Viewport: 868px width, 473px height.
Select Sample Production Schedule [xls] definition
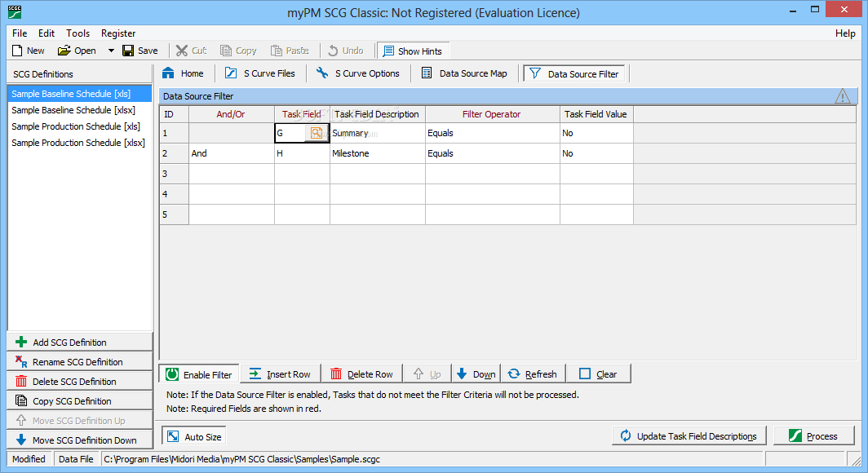[x=79, y=126]
